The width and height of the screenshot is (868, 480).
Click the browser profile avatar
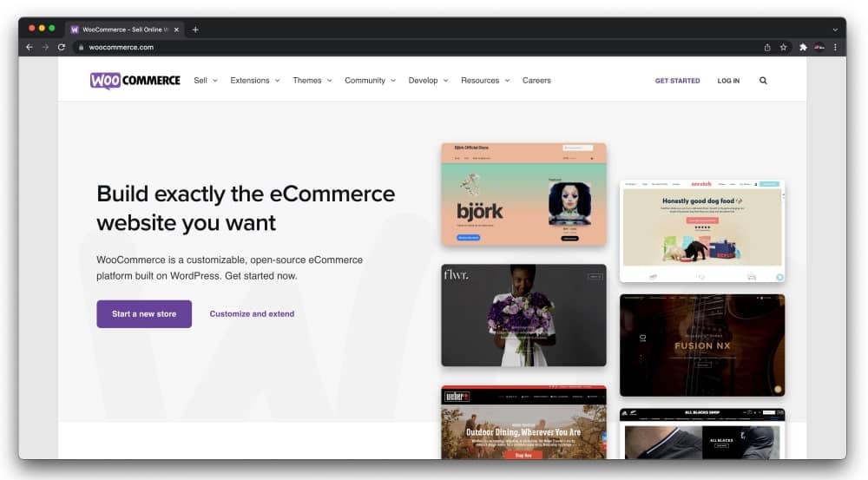click(819, 48)
